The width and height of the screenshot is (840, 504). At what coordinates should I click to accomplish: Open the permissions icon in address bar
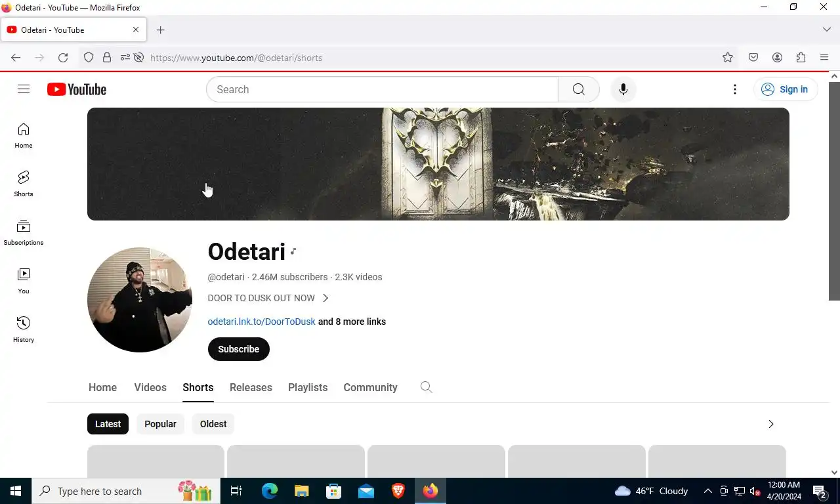[125, 58]
